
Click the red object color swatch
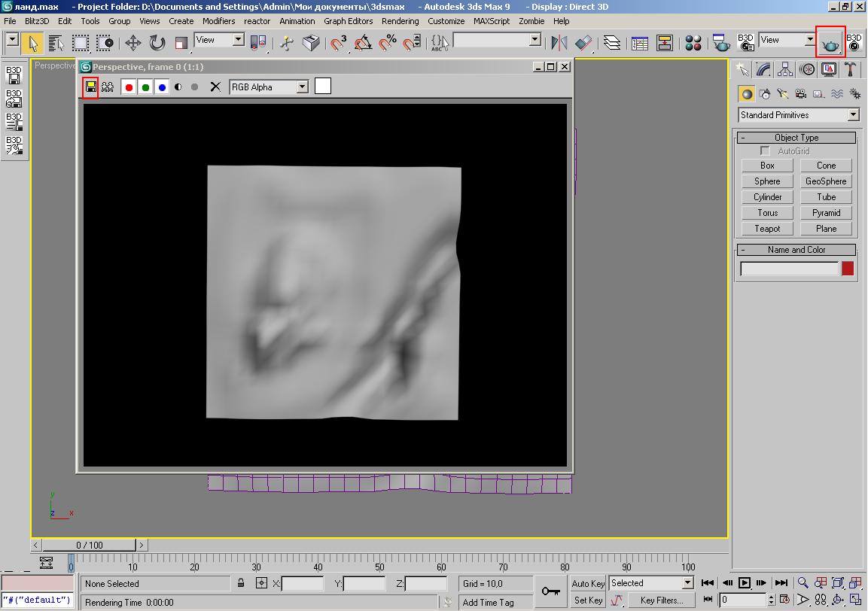click(848, 269)
